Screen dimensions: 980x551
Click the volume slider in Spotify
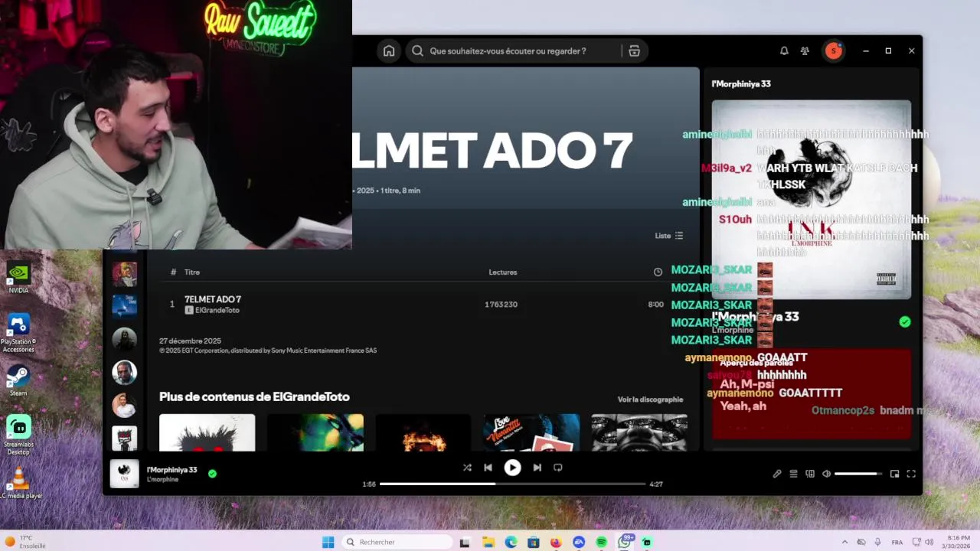(x=858, y=474)
